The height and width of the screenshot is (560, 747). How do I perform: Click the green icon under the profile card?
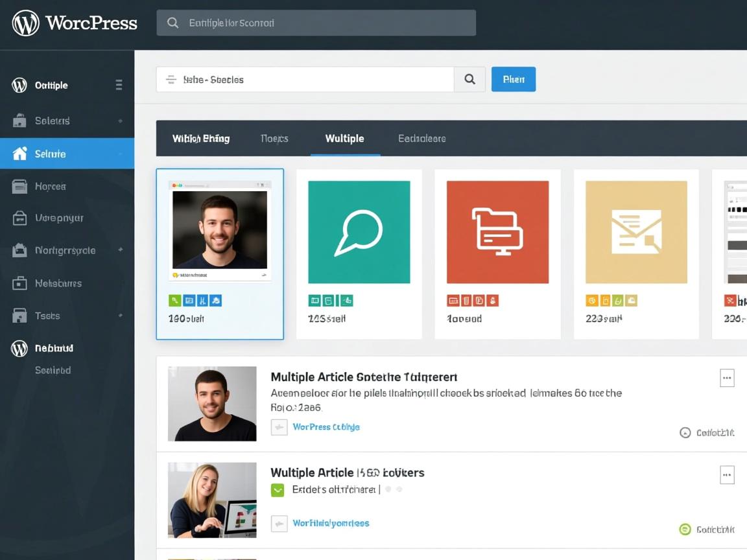174,300
